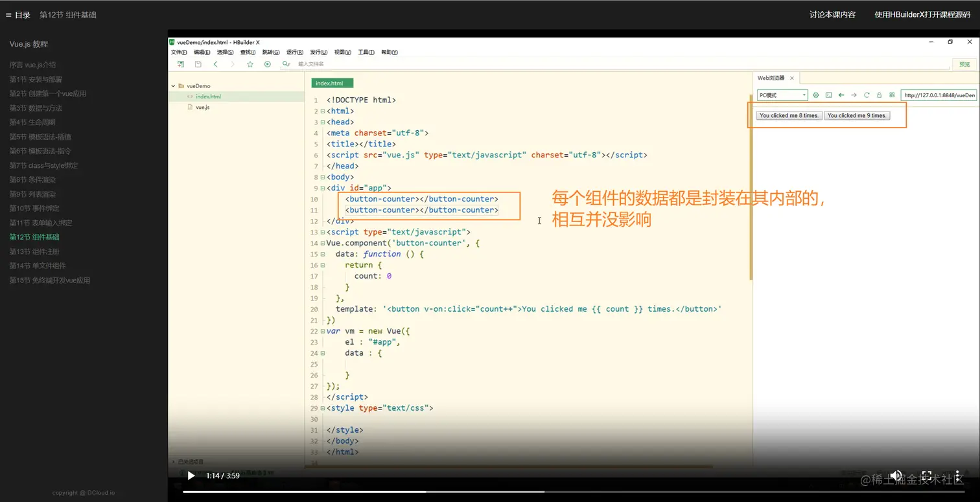Open video more options menu
Viewport: 980px width, 502px height.
(957, 475)
